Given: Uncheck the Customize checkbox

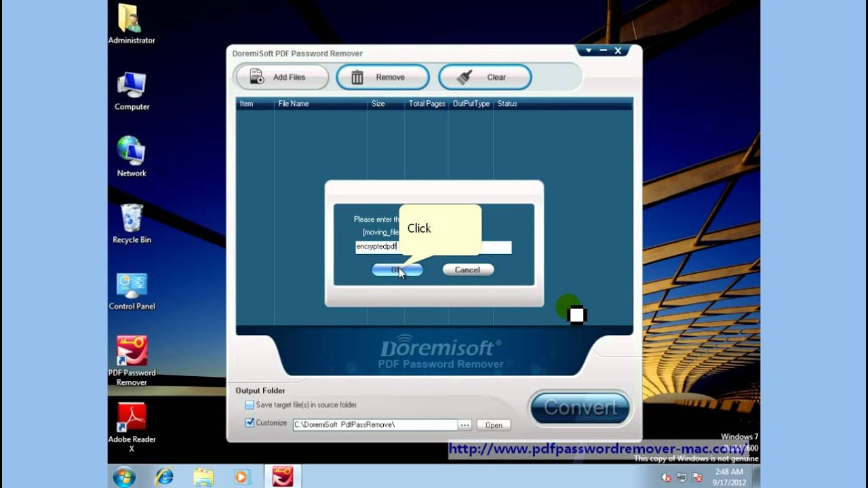Looking at the screenshot, I should click(x=250, y=422).
